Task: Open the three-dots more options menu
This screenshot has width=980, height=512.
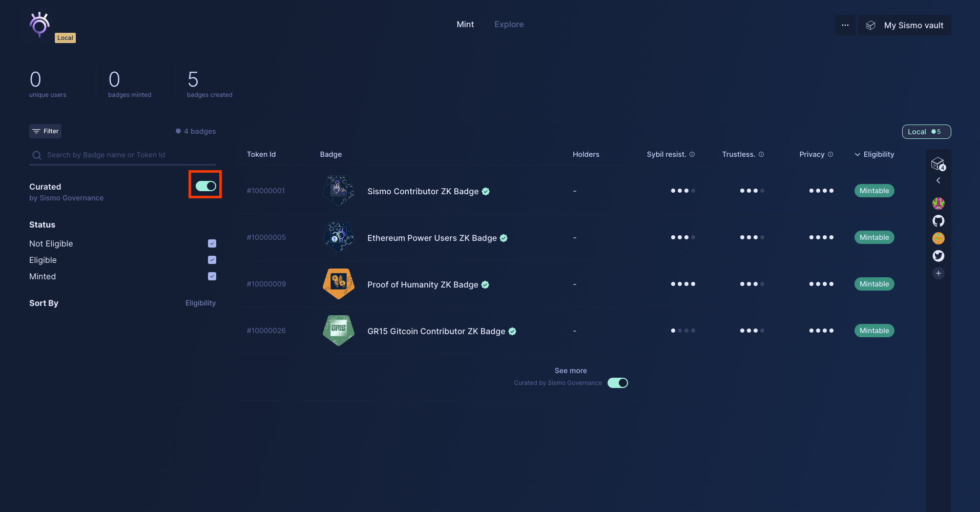Action: (845, 25)
